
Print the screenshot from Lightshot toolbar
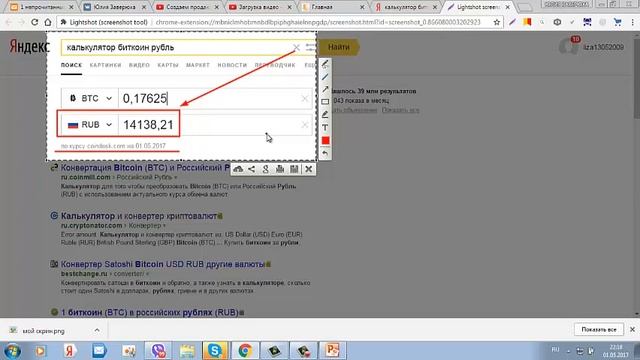(x=280, y=169)
